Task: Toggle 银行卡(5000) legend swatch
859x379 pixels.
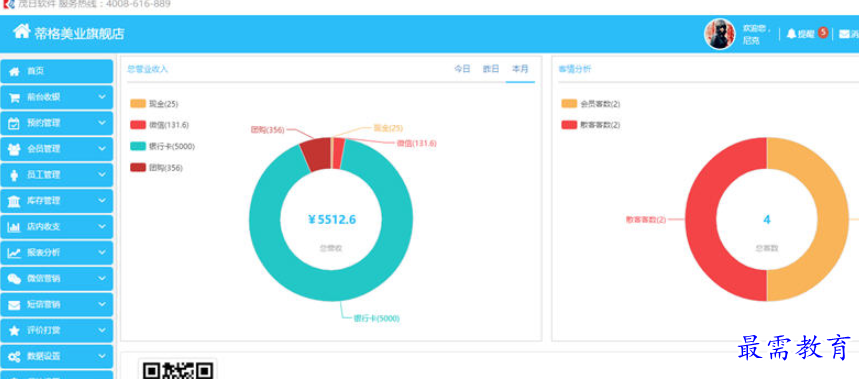Action: pos(138,146)
